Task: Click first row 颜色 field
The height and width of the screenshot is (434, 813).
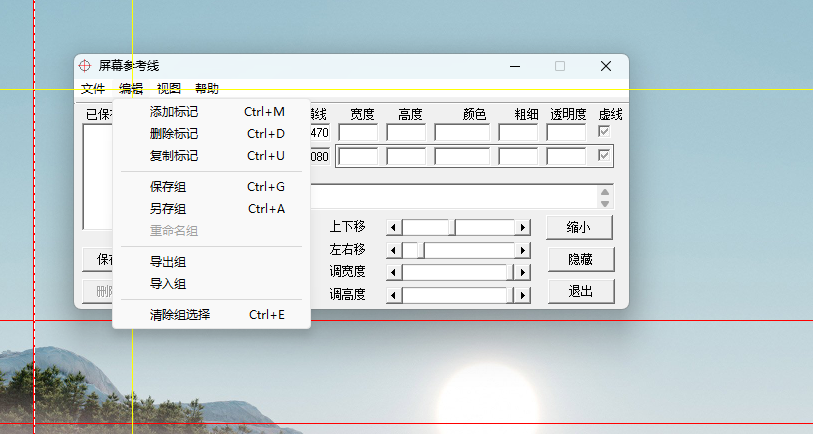Action: pyautogui.click(x=462, y=132)
